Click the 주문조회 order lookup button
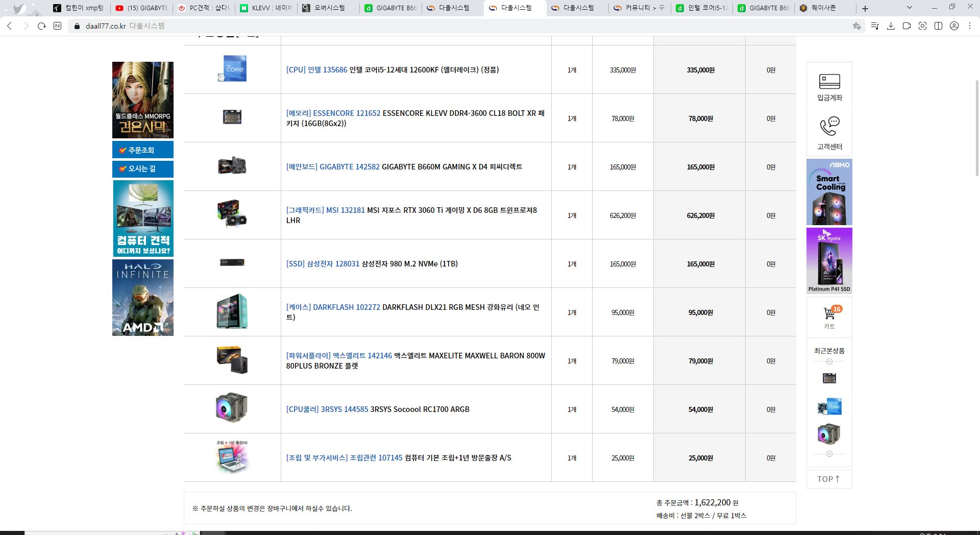This screenshot has height=535, width=980. pyautogui.click(x=143, y=150)
